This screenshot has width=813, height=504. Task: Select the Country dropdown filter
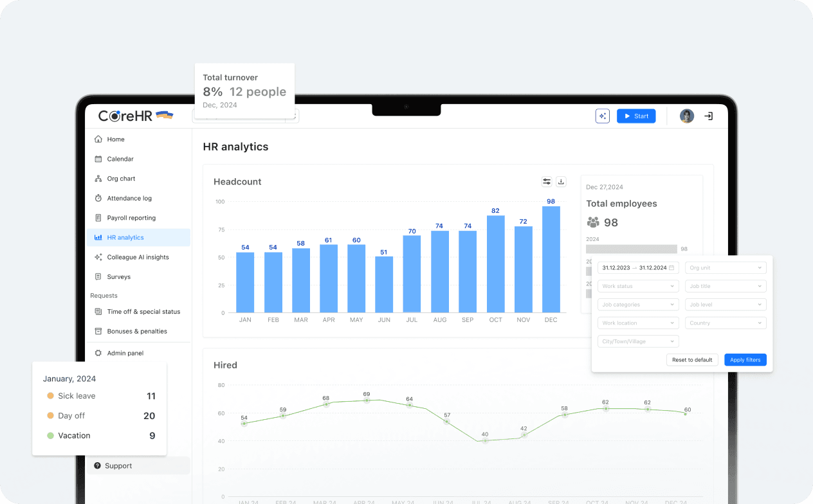(726, 323)
